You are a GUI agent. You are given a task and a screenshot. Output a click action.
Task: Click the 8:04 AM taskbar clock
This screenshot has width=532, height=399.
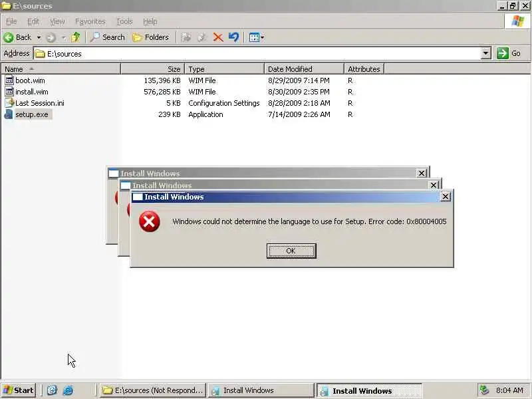(x=509, y=390)
